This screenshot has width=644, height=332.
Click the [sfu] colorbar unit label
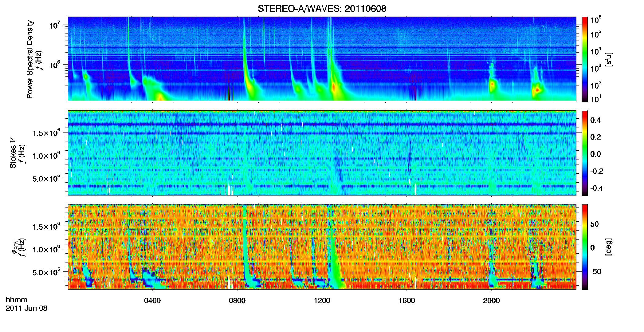[x=609, y=59]
